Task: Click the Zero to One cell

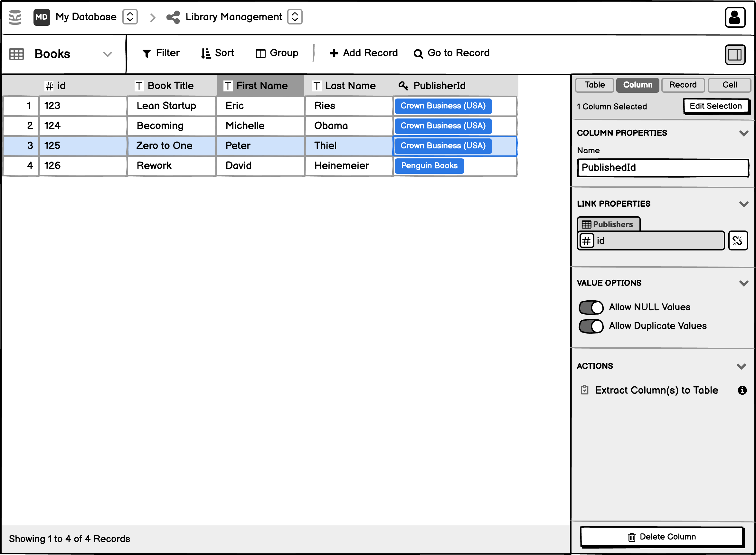Action: [171, 146]
